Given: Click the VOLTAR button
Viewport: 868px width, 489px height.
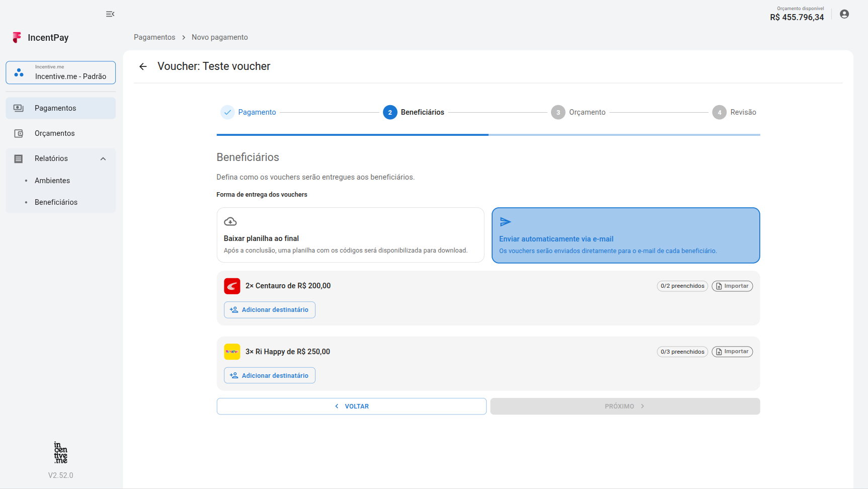Looking at the screenshot, I should pyautogui.click(x=351, y=406).
